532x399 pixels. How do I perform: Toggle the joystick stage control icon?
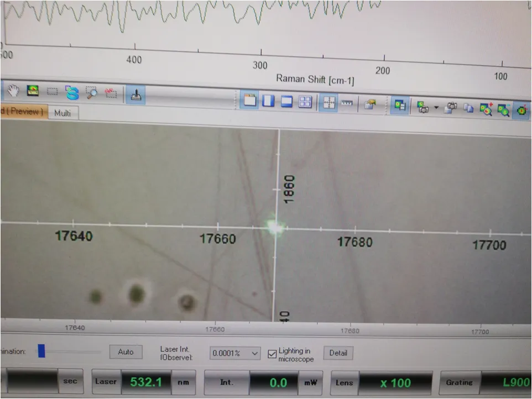point(135,95)
